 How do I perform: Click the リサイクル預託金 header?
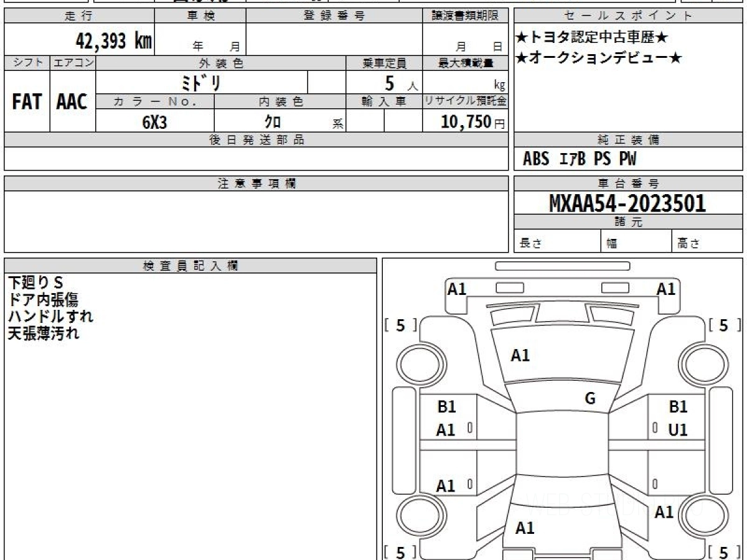(465, 101)
